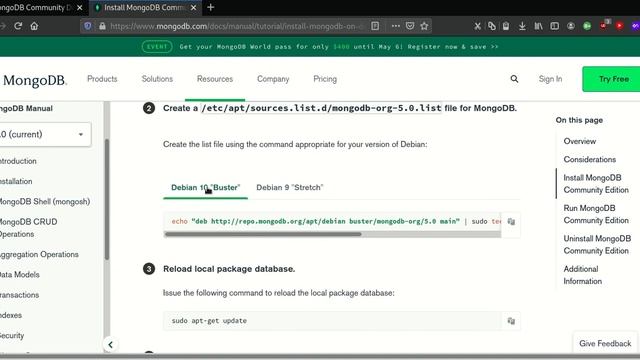Select the Debian 10 "Buster" tab

tap(205, 187)
